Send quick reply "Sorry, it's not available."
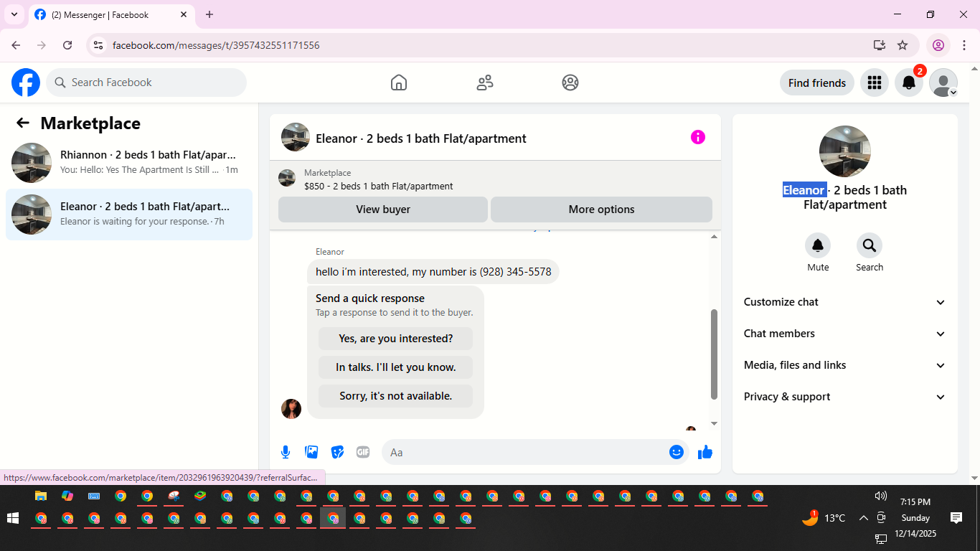 (x=396, y=396)
